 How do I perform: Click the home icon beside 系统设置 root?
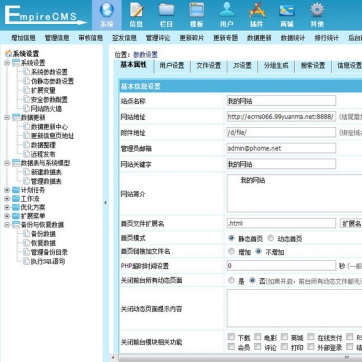8,54
